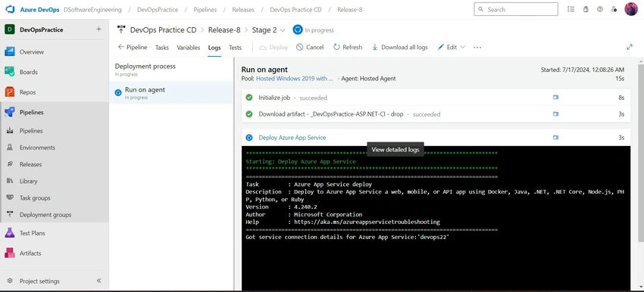Click the Azure DevOps logo icon
Viewport: 644px width, 292px height.
[11, 9]
